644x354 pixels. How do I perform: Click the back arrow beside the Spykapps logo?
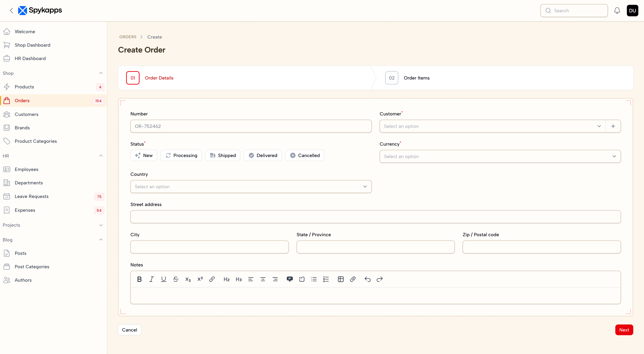[x=12, y=11]
